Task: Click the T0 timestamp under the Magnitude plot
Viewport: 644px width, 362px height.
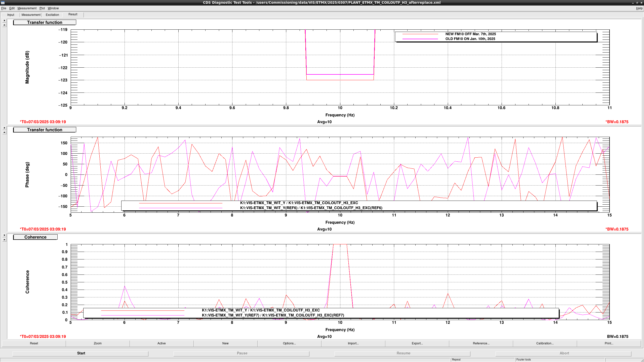Action: pyautogui.click(x=43, y=122)
